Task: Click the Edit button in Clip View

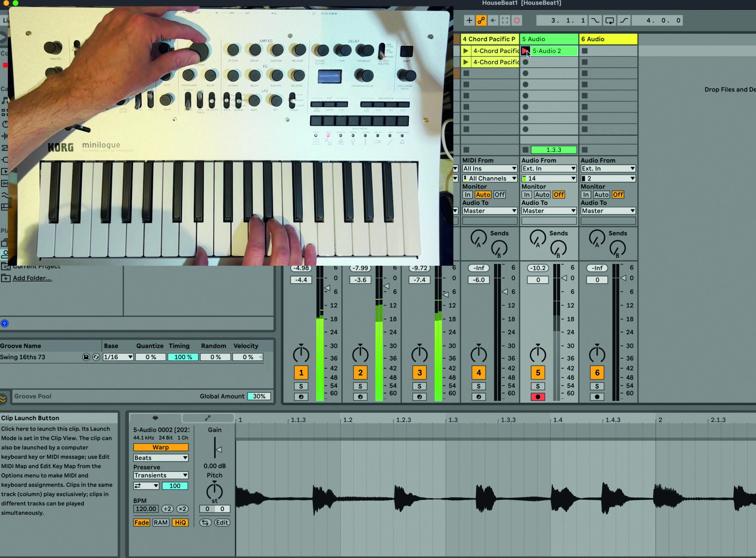Action: (x=222, y=523)
